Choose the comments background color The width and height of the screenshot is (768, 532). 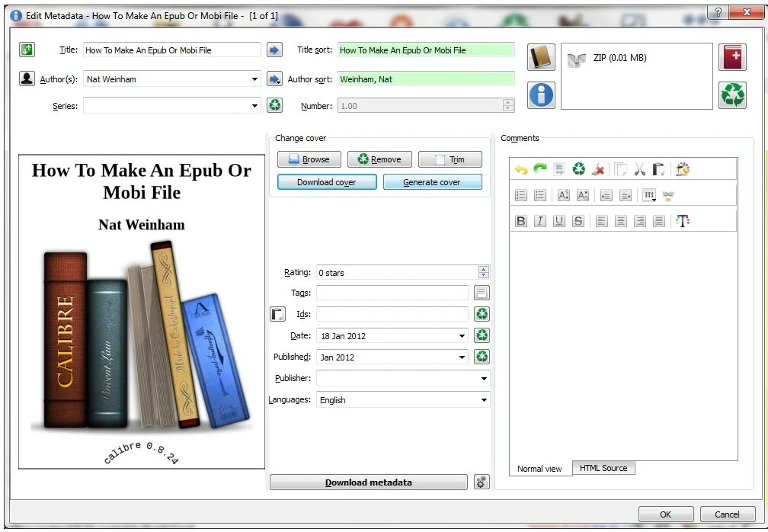683,169
